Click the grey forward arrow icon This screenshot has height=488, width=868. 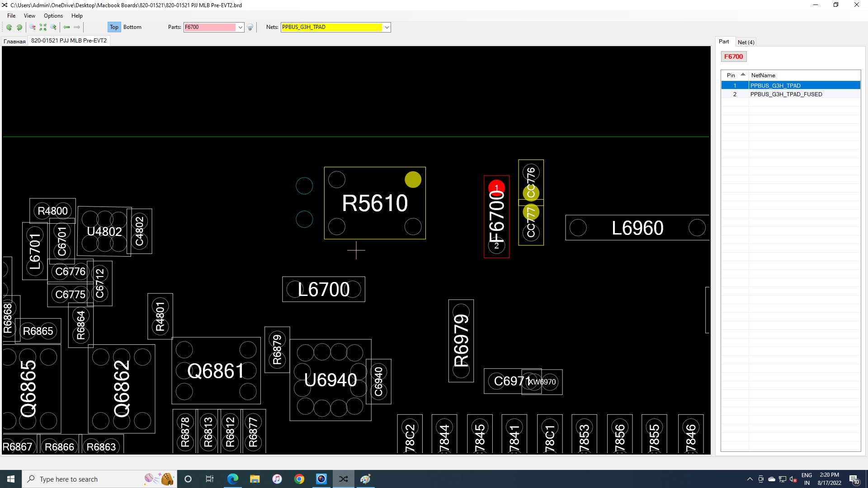pos(77,27)
